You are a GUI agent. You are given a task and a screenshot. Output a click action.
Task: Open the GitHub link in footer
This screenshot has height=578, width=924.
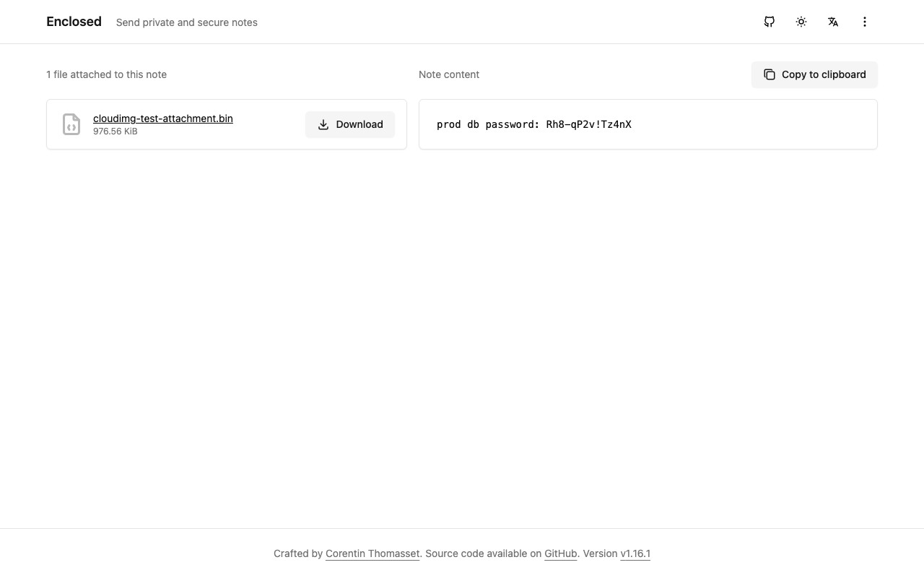[561, 553]
